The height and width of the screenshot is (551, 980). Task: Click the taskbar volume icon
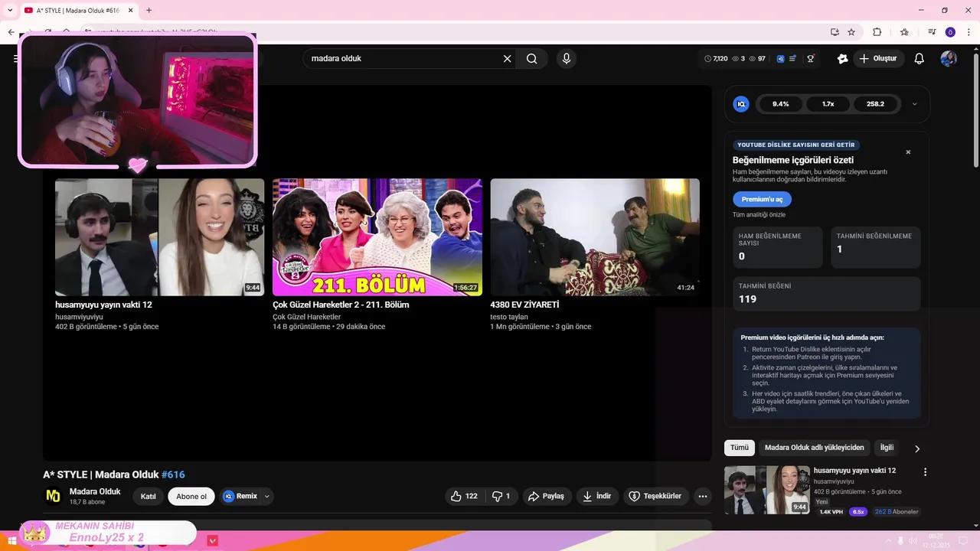[x=913, y=540]
